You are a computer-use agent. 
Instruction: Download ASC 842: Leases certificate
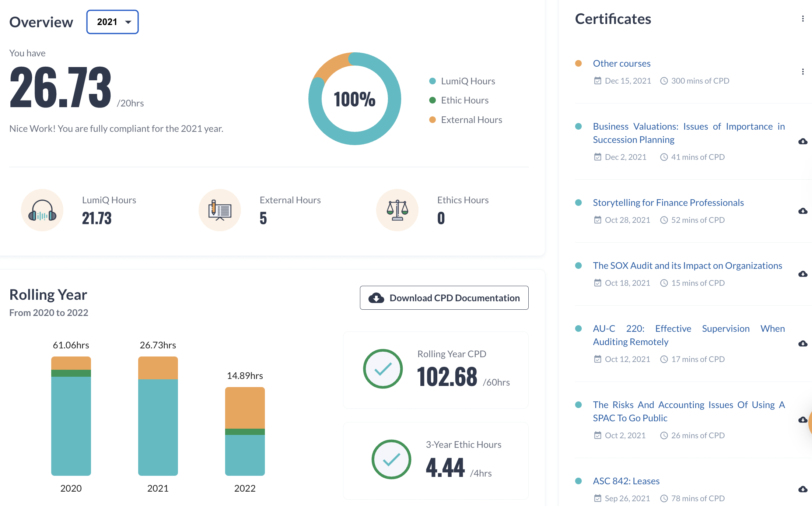pyautogui.click(x=803, y=489)
